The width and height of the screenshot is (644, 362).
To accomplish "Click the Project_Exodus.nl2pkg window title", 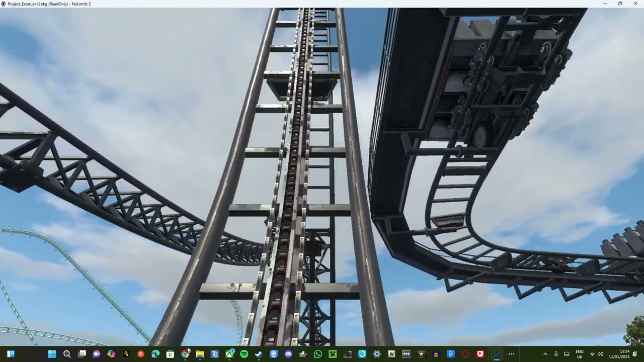I will 49,4.
